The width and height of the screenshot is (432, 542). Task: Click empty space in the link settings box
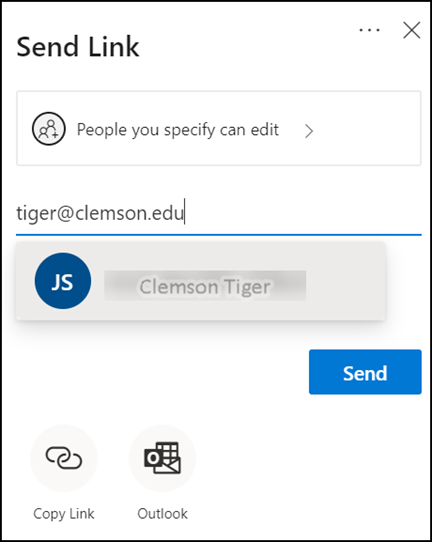pos(366,128)
